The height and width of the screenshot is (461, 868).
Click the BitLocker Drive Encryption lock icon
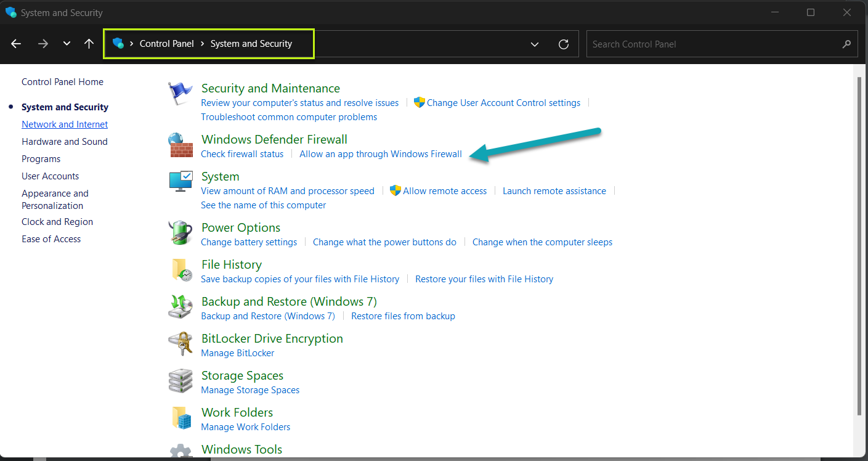(x=180, y=344)
